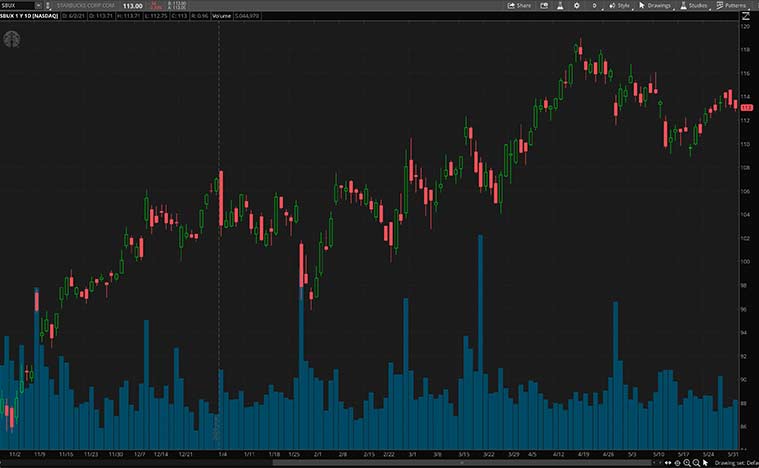Expand the symbol selector dropdown arrow

pos(38,5)
